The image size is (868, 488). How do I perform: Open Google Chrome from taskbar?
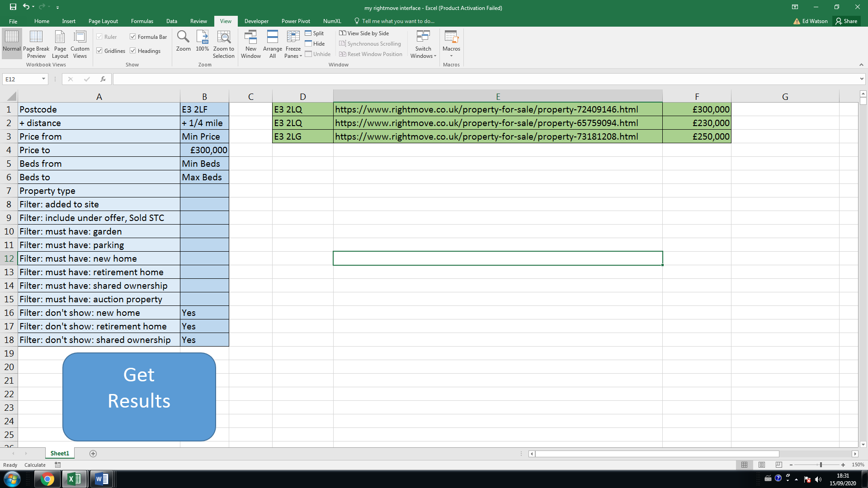tap(47, 479)
